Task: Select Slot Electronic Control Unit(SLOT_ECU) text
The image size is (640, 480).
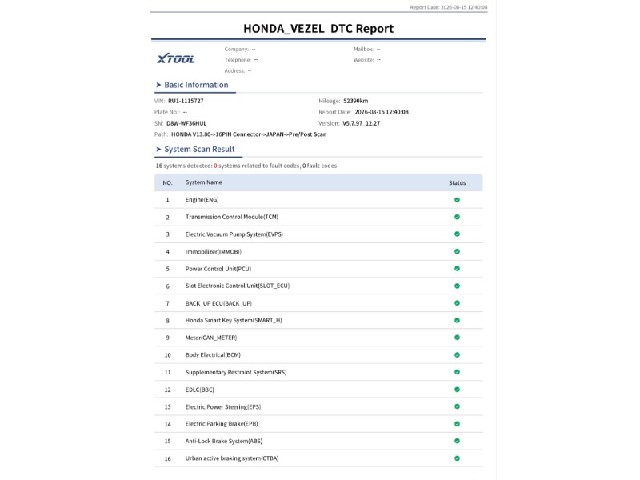Action: click(x=238, y=286)
